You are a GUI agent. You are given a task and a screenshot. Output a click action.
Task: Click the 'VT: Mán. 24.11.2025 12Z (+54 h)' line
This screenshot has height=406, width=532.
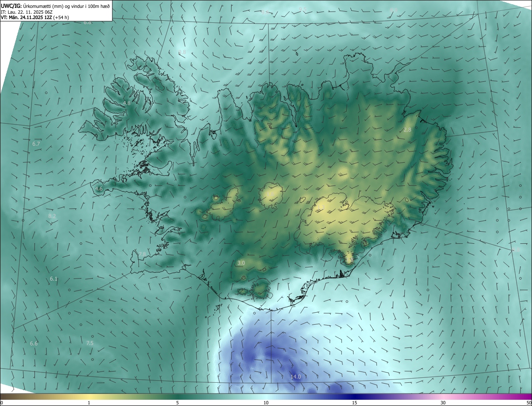pyautogui.click(x=35, y=17)
